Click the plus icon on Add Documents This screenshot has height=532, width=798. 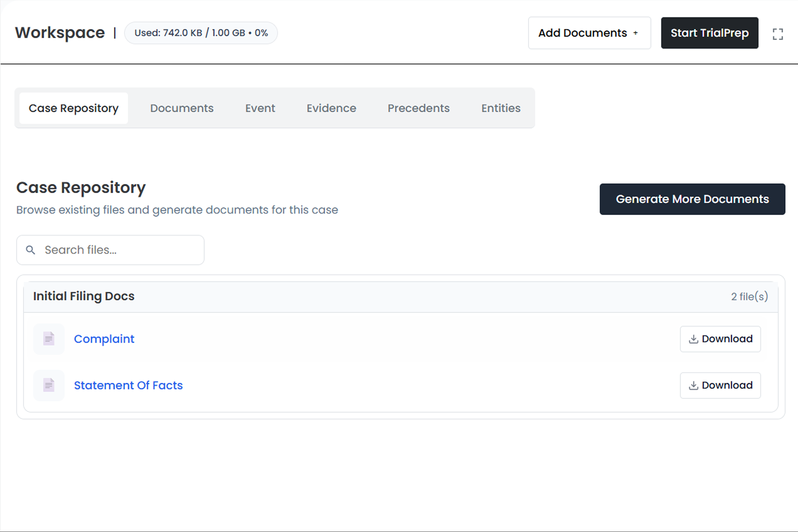636,33
